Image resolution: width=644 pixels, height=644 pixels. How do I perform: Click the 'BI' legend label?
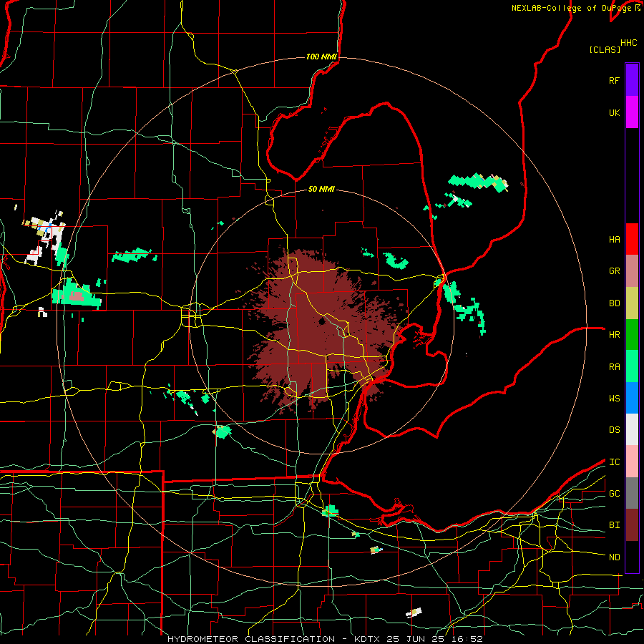click(x=614, y=525)
